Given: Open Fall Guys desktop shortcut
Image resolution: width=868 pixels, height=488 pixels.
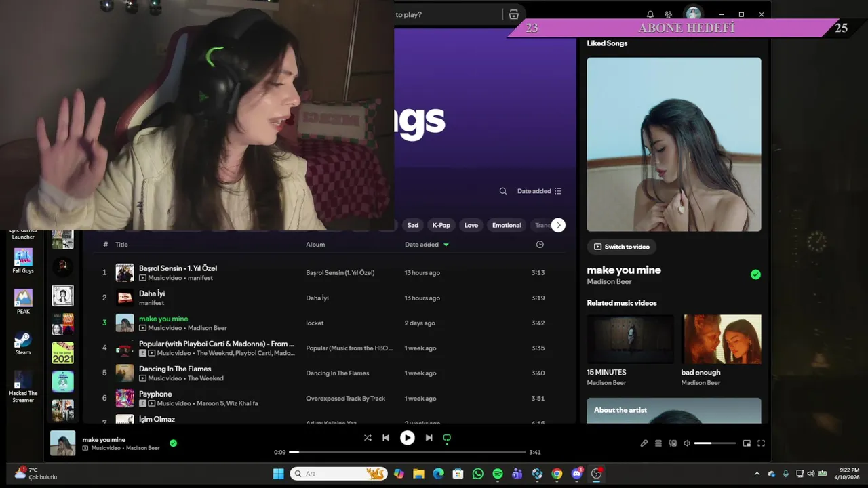Looking at the screenshot, I should pos(23,261).
